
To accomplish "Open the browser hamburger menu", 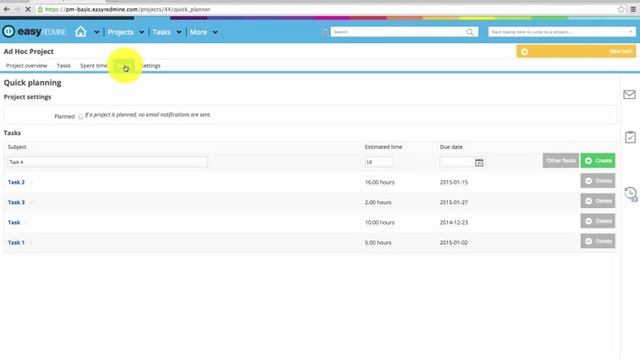I will [x=633, y=9].
